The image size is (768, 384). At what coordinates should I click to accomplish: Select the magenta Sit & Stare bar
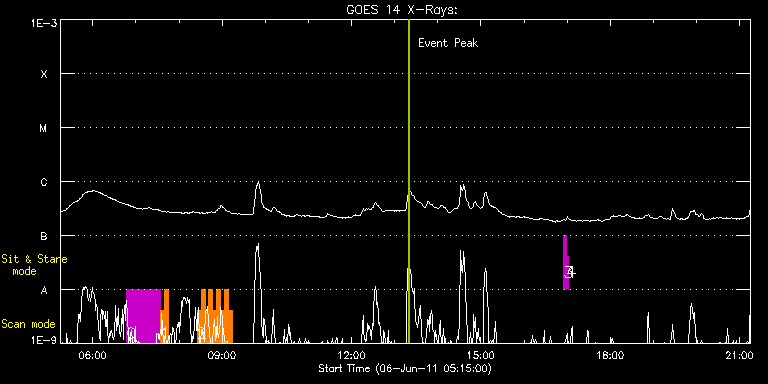(x=565, y=263)
